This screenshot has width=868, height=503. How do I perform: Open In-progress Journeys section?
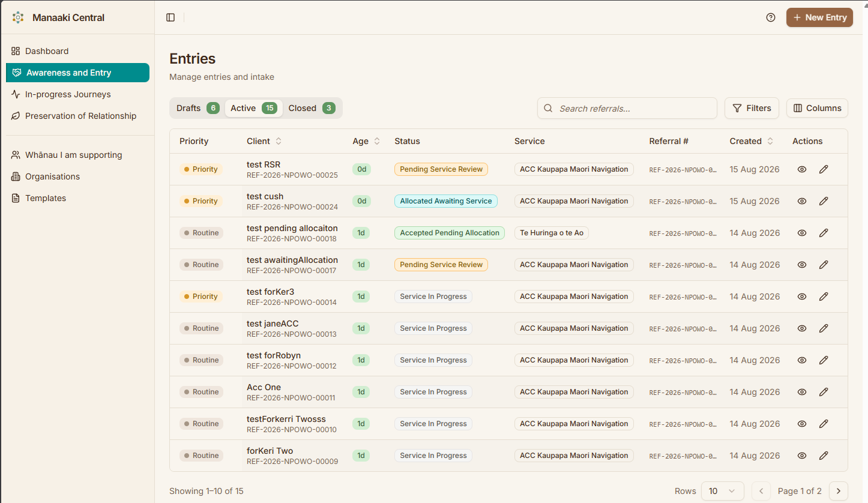click(x=77, y=94)
